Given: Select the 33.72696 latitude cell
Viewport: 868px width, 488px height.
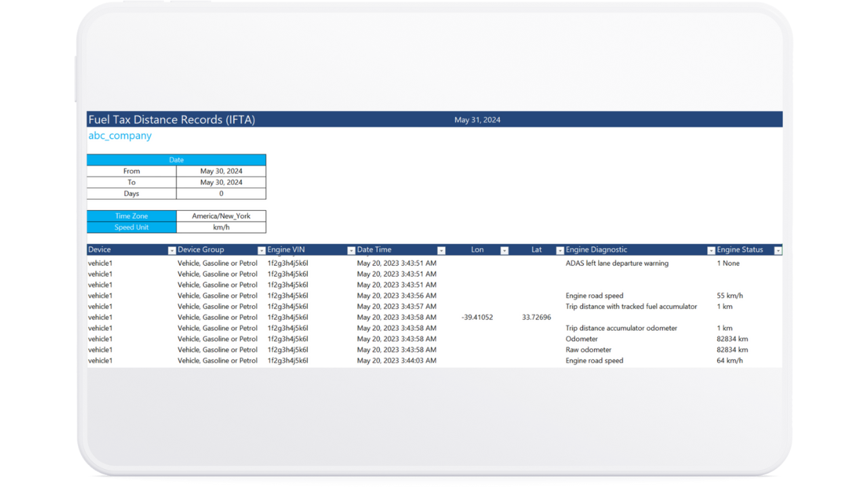Looking at the screenshot, I should [x=536, y=317].
